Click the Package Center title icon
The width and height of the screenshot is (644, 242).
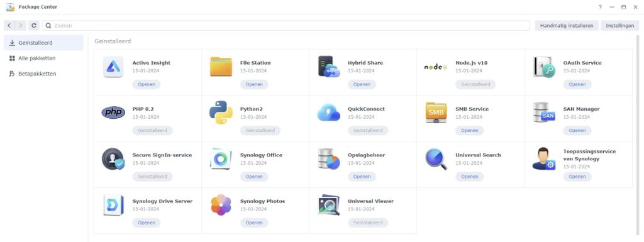[10, 7]
